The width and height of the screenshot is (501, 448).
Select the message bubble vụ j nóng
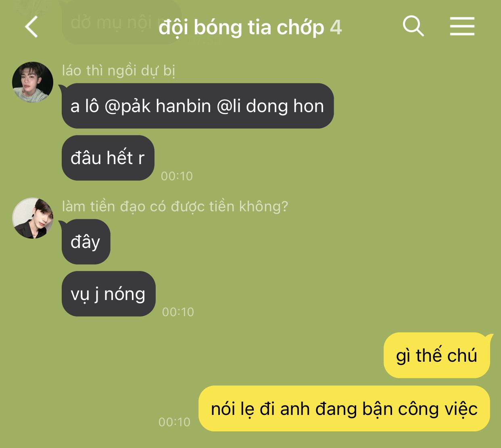109,294
